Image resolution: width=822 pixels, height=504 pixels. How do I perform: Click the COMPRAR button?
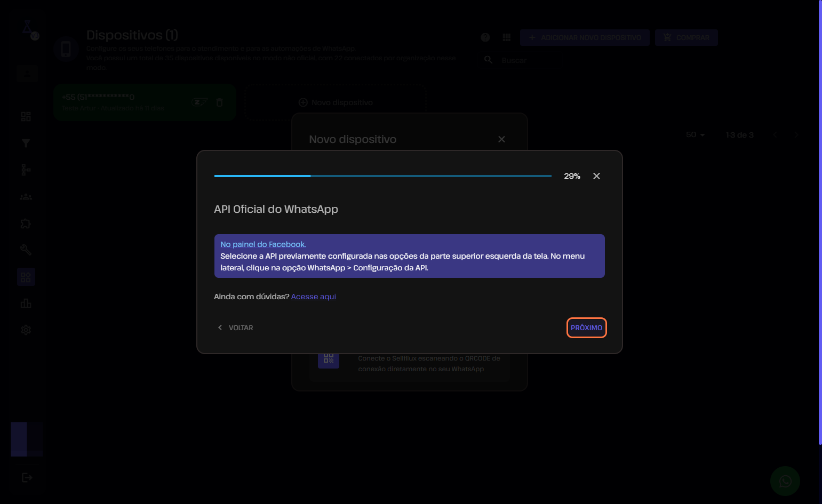coord(686,37)
